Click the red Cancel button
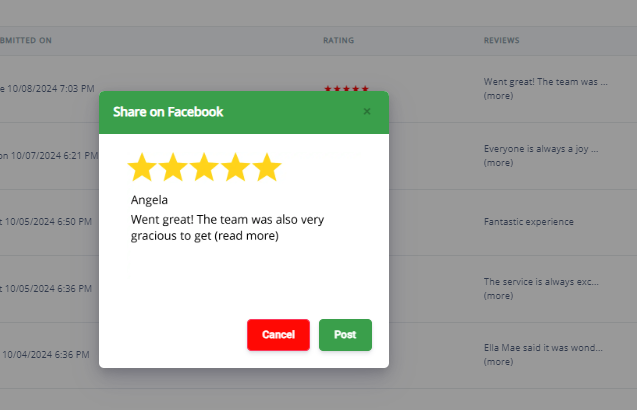 278,335
